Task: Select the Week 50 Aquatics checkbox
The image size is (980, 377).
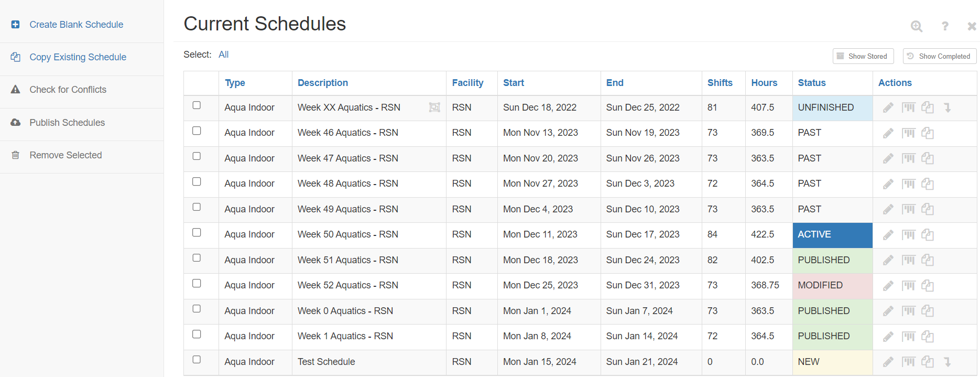Action: [197, 232]
